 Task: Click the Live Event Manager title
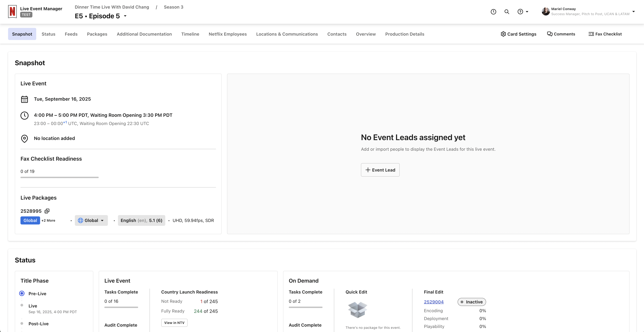click(x=41, y=9)
